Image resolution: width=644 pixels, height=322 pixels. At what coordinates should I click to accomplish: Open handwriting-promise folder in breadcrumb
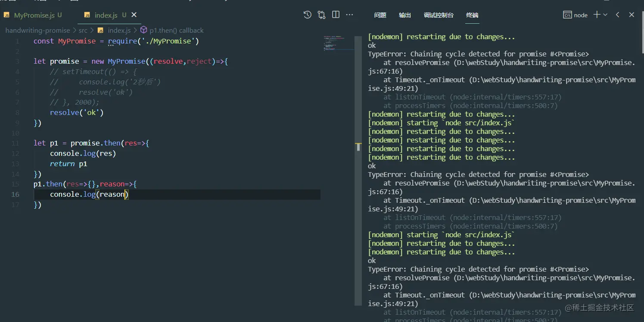pos(37,31)
